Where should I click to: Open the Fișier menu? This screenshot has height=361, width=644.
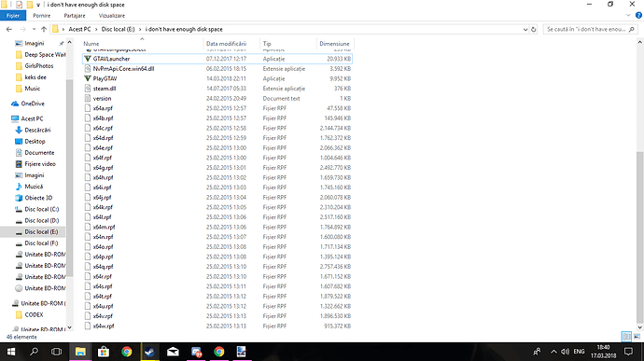coord(13,16)
